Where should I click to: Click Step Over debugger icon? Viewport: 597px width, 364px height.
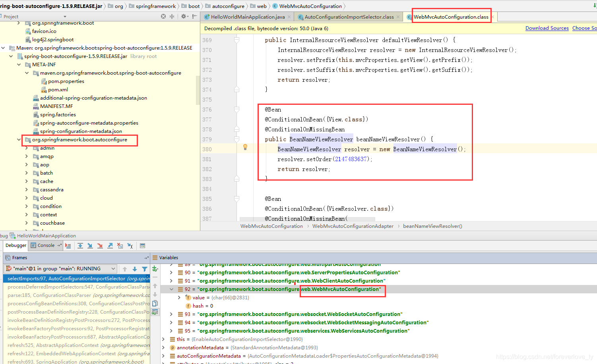[80, 246]
